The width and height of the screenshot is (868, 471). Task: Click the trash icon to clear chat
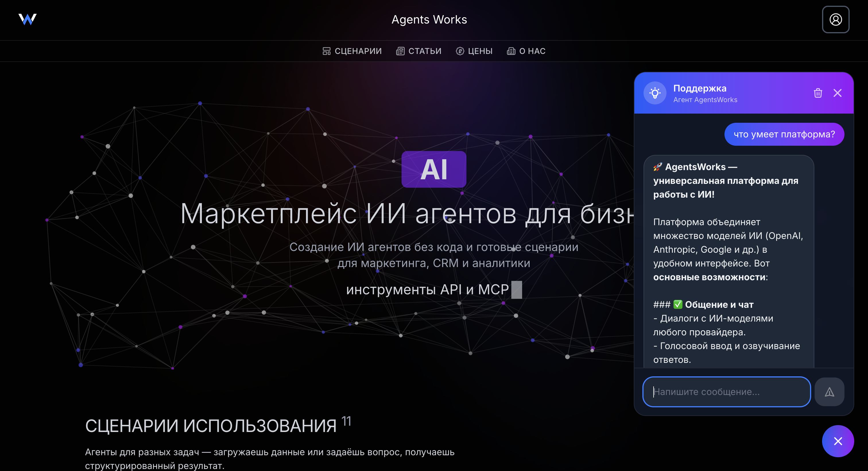coord(818,93)
